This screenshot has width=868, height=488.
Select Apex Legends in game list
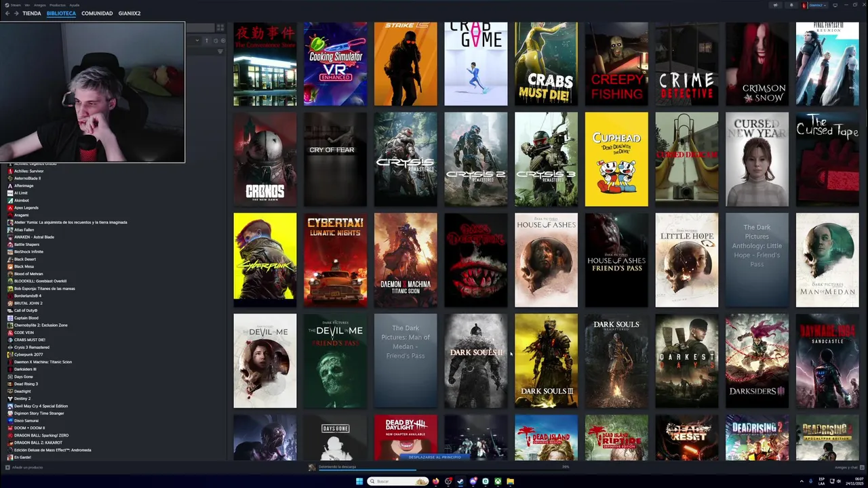[x=26, y=208]
